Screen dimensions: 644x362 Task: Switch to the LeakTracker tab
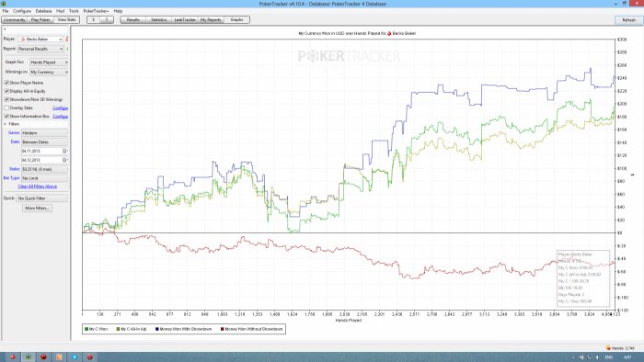tap(185, 19)
